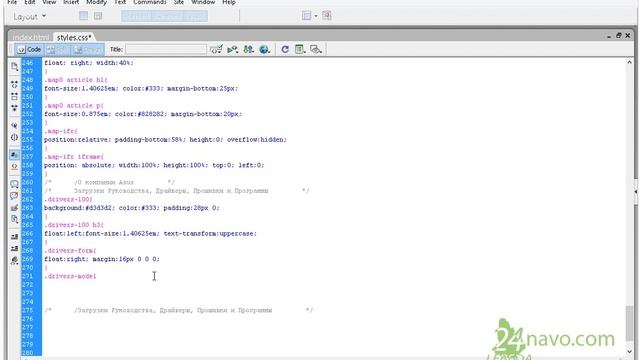Viewport: 640px width, 360px height.
Task: Click the Collapse Selection icon
Action: (14, 96)
